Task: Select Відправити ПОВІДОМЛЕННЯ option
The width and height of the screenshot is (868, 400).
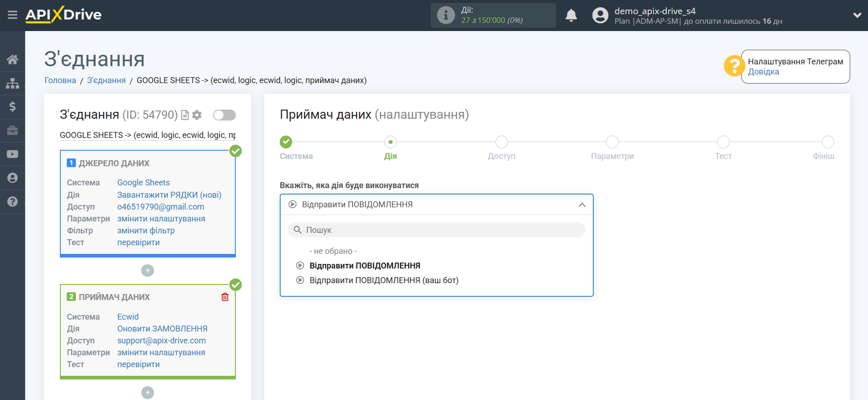Action: click(365, 266)
